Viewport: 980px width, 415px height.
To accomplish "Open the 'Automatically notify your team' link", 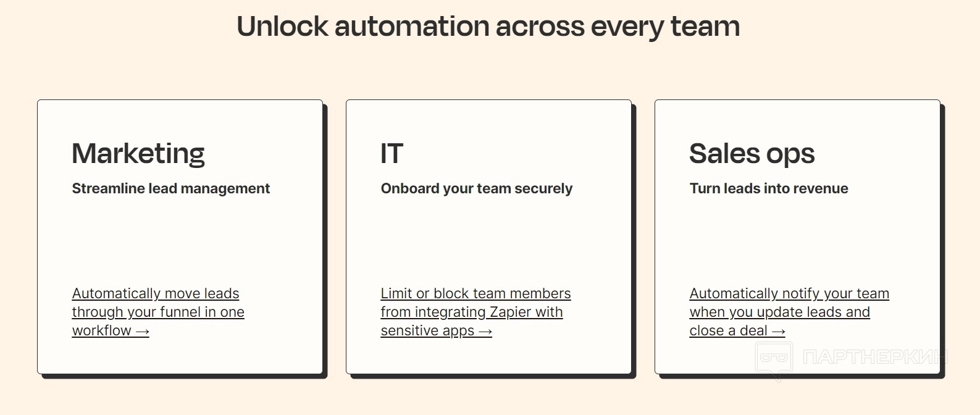I will coord(789,293).
